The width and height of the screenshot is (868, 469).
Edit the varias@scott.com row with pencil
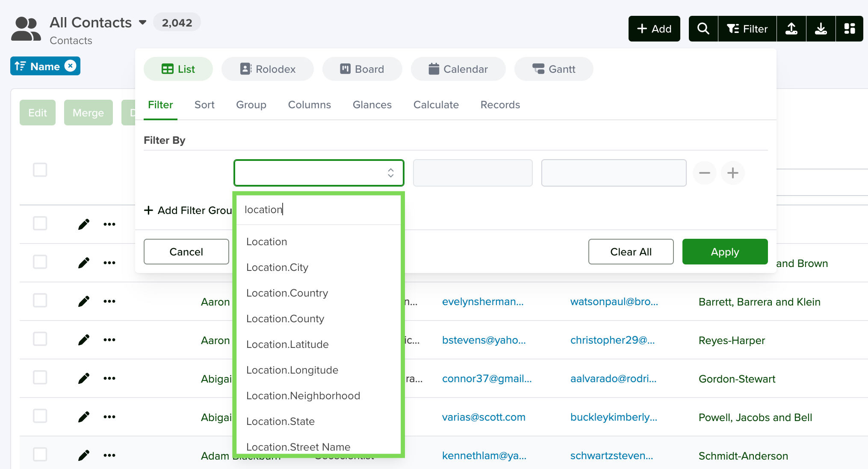pos(84,417)
